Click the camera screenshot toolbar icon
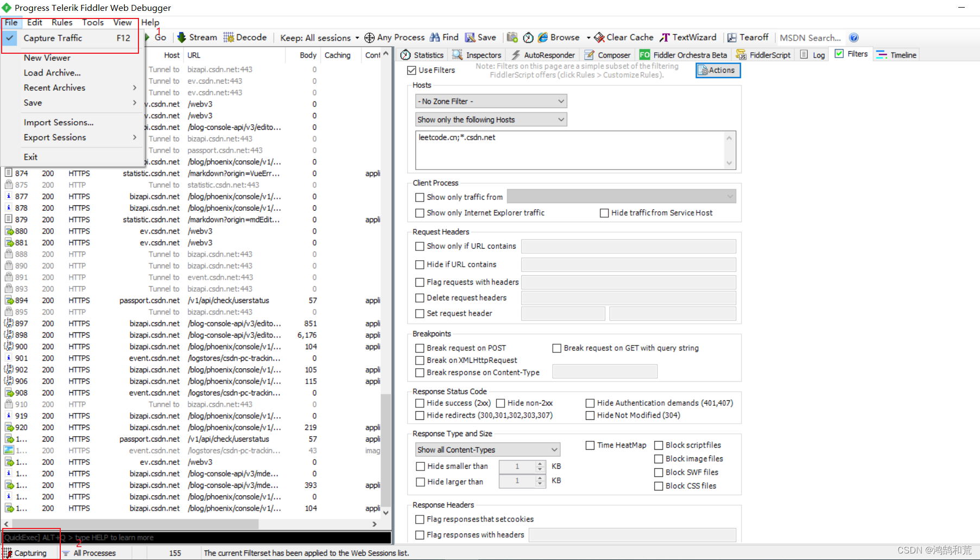 click(x=512, y=37)
